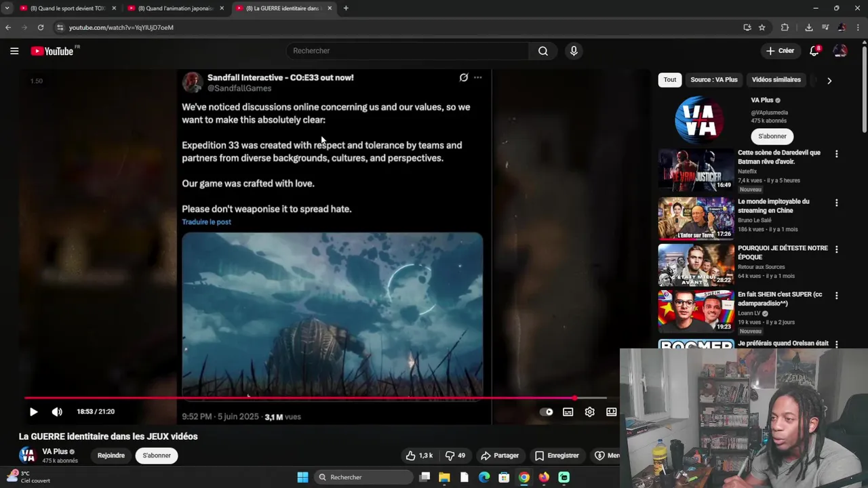Type in the Rechercher YouTube search field
Screen dimensions: 868x488
(x=407, y=51)
